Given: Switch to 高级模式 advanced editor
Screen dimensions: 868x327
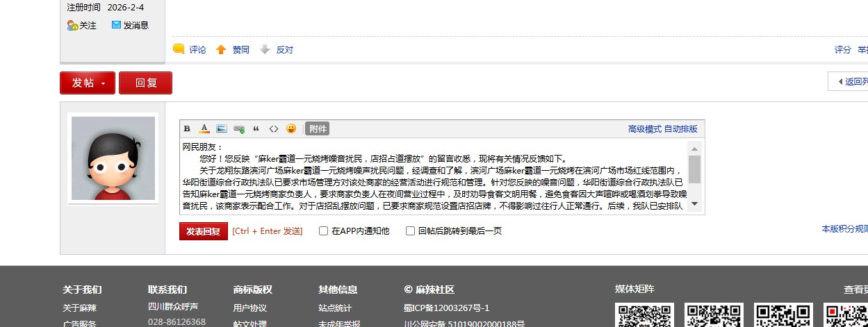Looking at the screenshot, I should point(644,129).
